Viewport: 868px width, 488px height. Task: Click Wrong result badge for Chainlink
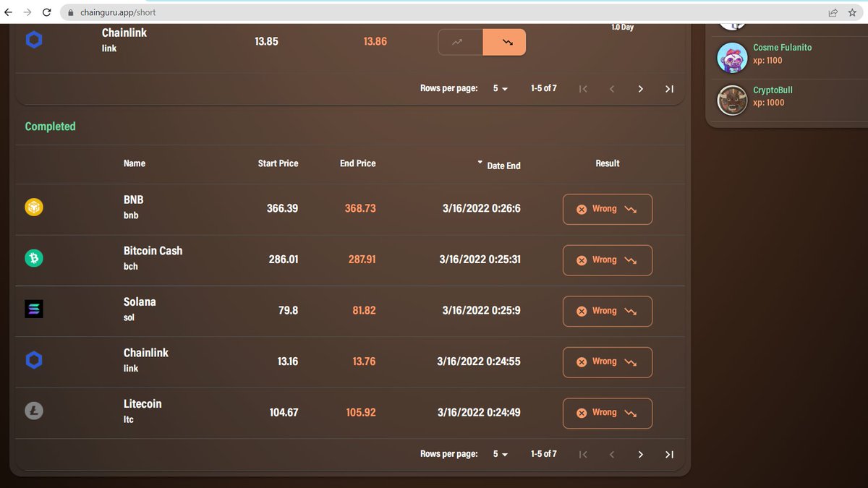[x=608, y=362]
